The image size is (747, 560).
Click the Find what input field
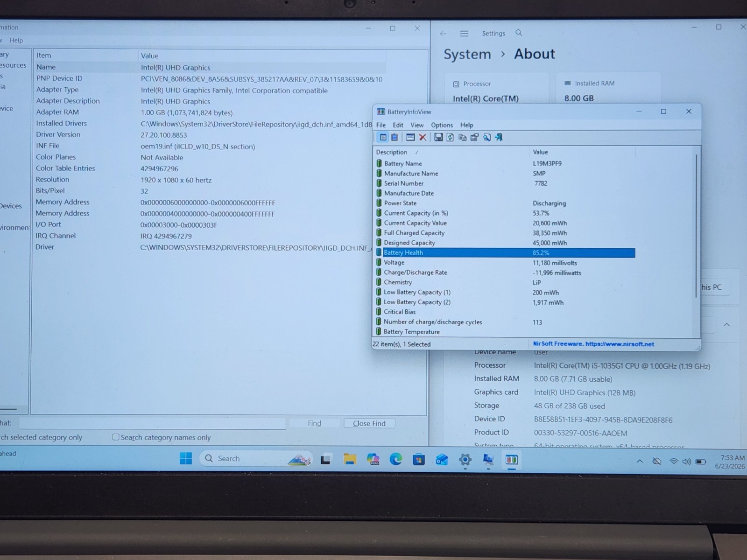coord(152,423)
